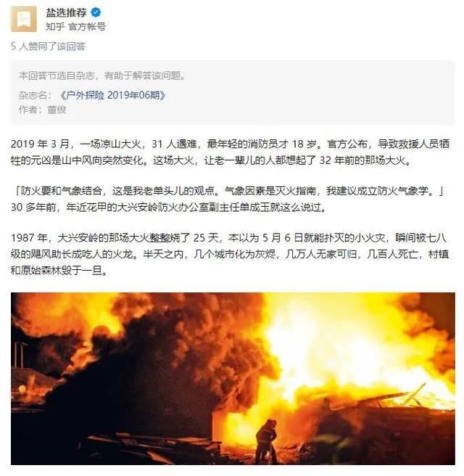The height and width of the screenshot is (476, 464).
Task: Click the line ending with 毁于一旦
Action: [x=59, y=270]
